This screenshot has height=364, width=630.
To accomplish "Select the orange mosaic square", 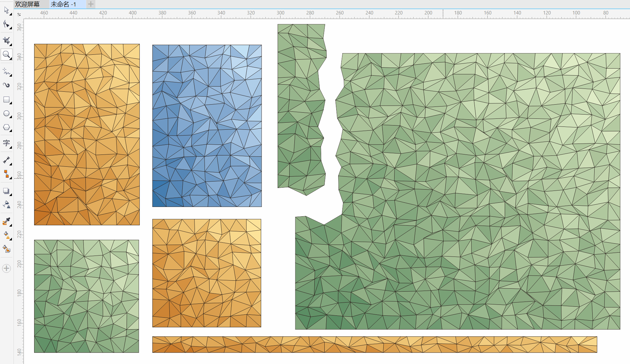I will click(207, 273).
